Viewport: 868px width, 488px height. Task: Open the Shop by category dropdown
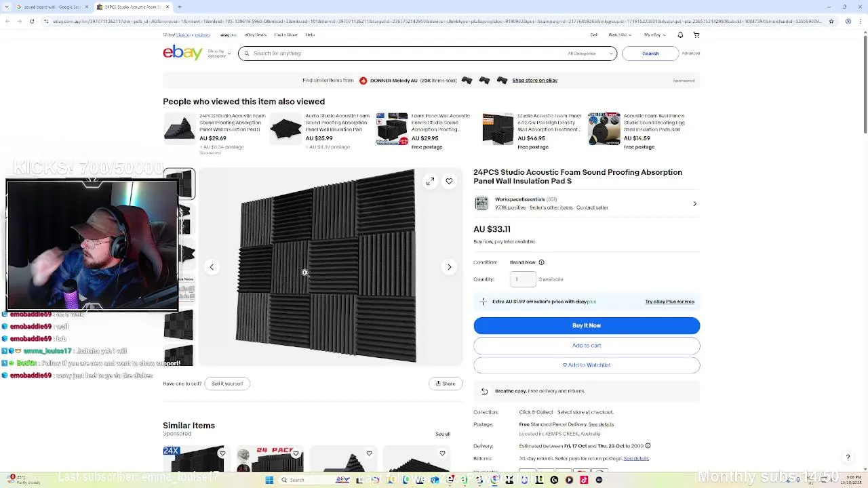(219, 54)
